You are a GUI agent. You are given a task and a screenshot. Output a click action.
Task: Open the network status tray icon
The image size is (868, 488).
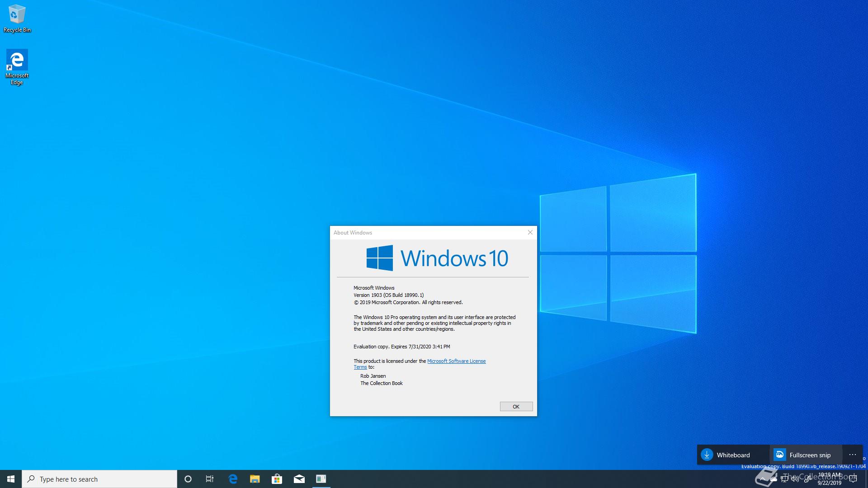(x=784, y=479)
